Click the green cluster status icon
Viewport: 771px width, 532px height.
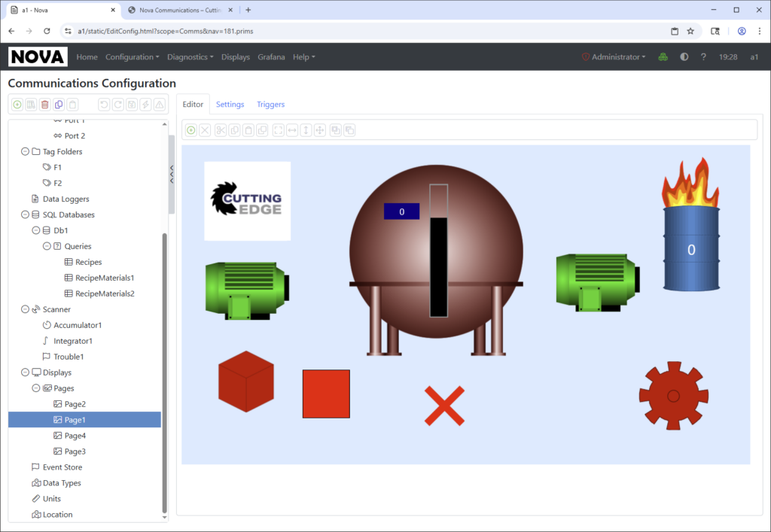(x=663, y=57)
